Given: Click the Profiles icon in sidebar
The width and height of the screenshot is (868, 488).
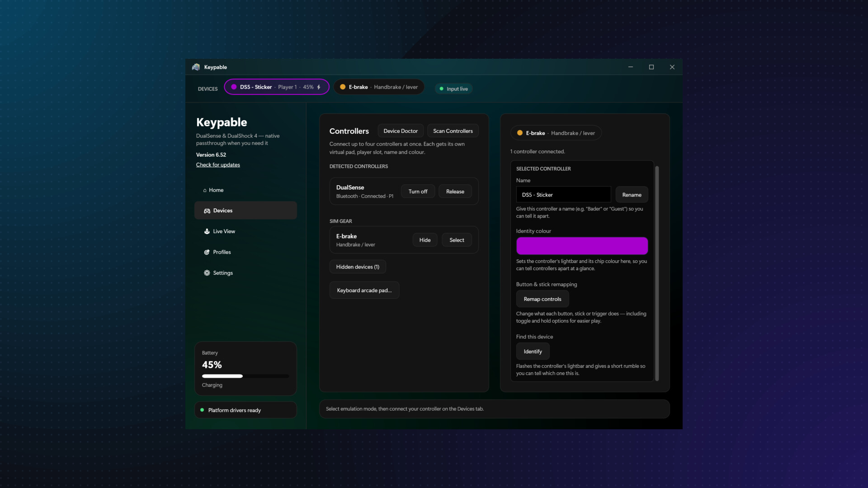Looking at the screenshot, I should click(x=207, y=252).
